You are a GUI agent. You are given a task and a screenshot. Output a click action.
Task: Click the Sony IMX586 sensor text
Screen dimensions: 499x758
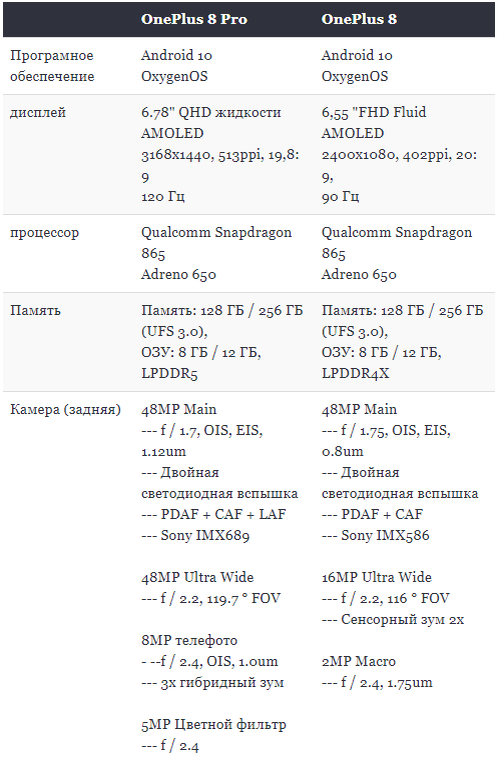tap(385, 536)
